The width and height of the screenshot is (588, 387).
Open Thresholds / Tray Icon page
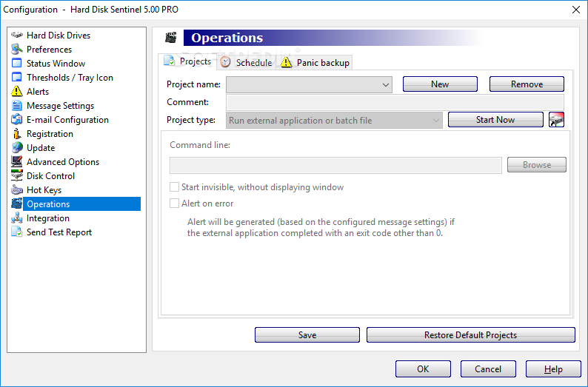click(x=70, y=78)
